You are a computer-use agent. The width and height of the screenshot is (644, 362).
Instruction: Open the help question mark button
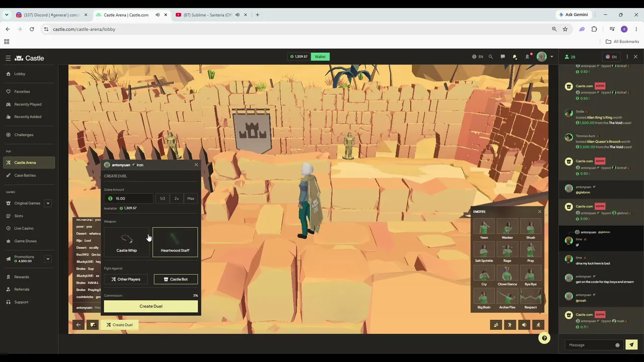(544, 338)
